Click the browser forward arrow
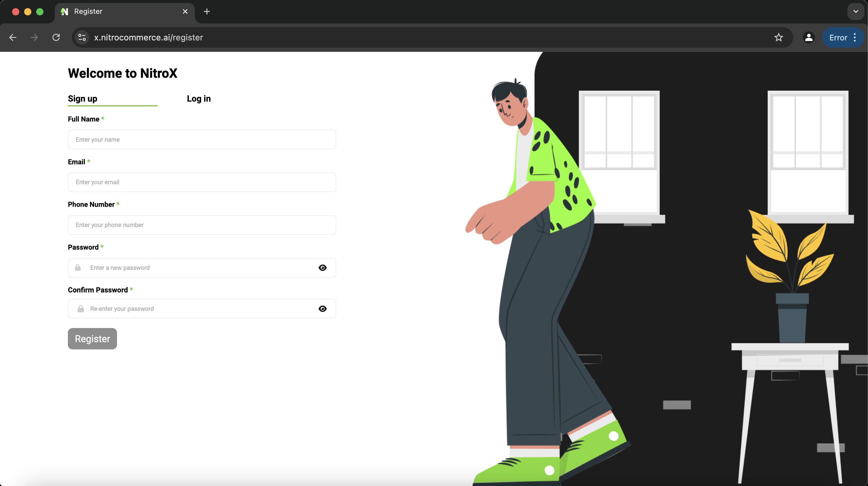The image size is (868, 486). 34,37
